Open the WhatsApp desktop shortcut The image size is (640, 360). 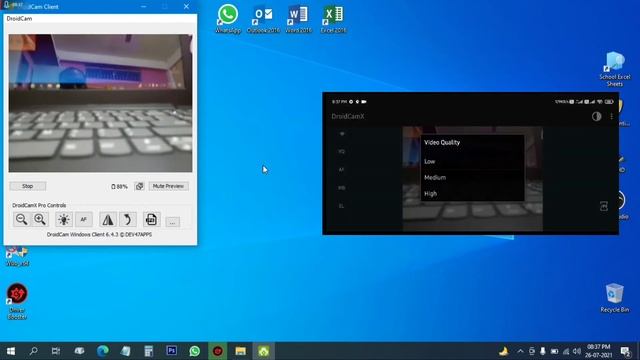click(228, 19)
